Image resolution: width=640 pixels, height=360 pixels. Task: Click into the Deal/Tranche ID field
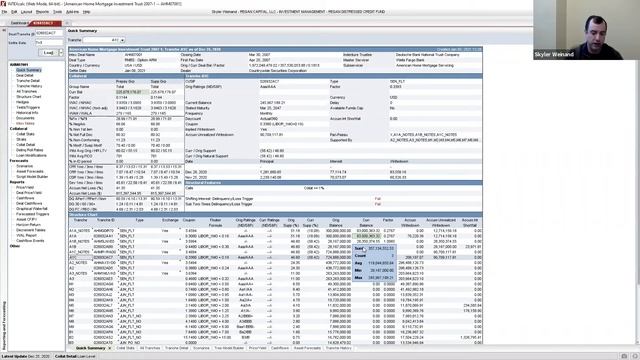(49, 33)
